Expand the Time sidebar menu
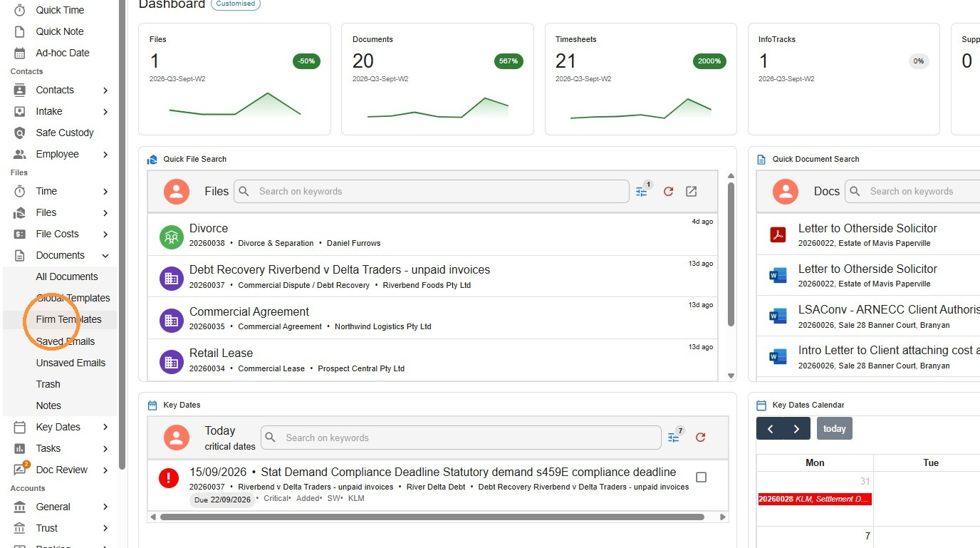980x548 pixels. pyautogui.click(x=105, y=191)
